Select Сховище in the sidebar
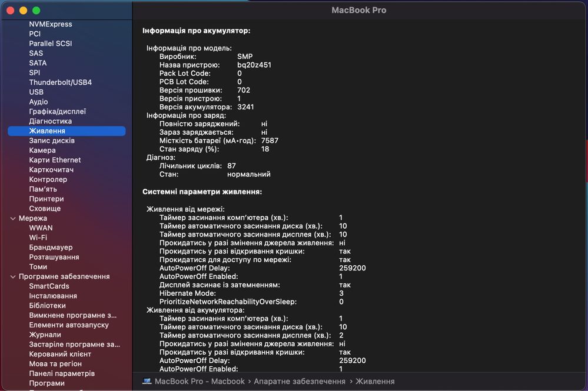The height and width of the screenshot is (391, 588). coord(45,209)
